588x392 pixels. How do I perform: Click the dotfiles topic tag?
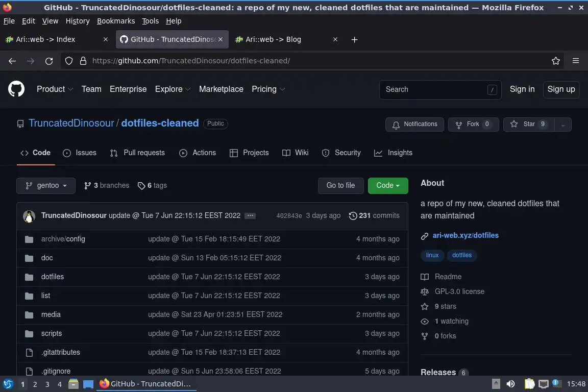tap(461, 255)
